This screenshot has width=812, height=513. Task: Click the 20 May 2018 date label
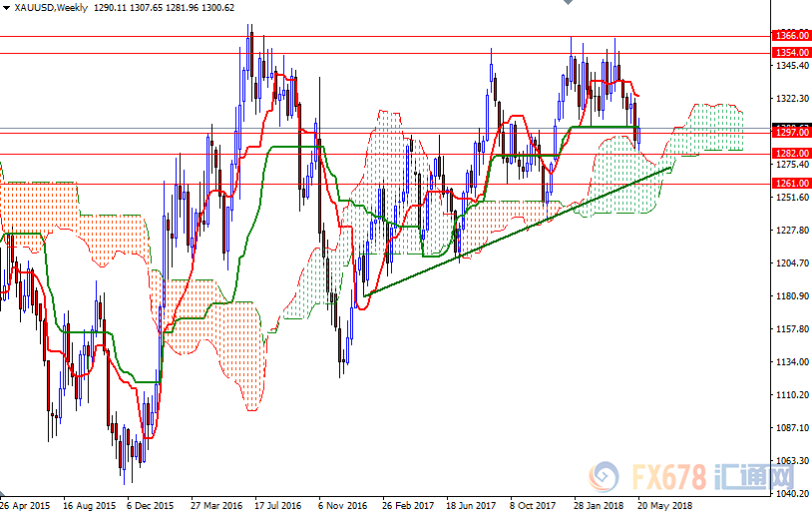coord(662,505)
